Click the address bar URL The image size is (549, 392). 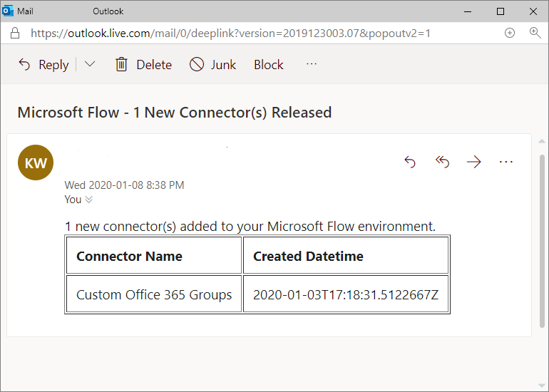tap(230, 33)
